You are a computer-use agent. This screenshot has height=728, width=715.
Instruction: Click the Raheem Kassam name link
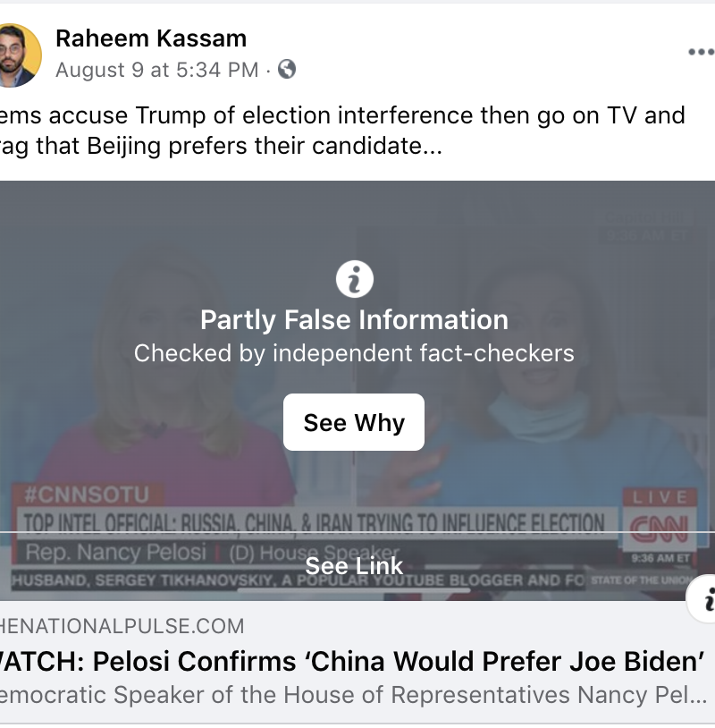tap(151, 38)
